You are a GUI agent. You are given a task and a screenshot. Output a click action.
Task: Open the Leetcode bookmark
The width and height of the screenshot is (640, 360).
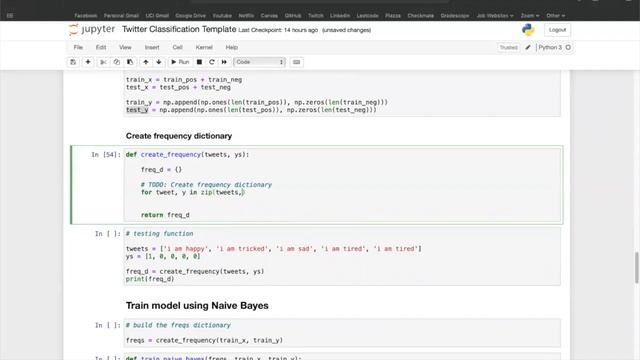[x=367, y=16]
